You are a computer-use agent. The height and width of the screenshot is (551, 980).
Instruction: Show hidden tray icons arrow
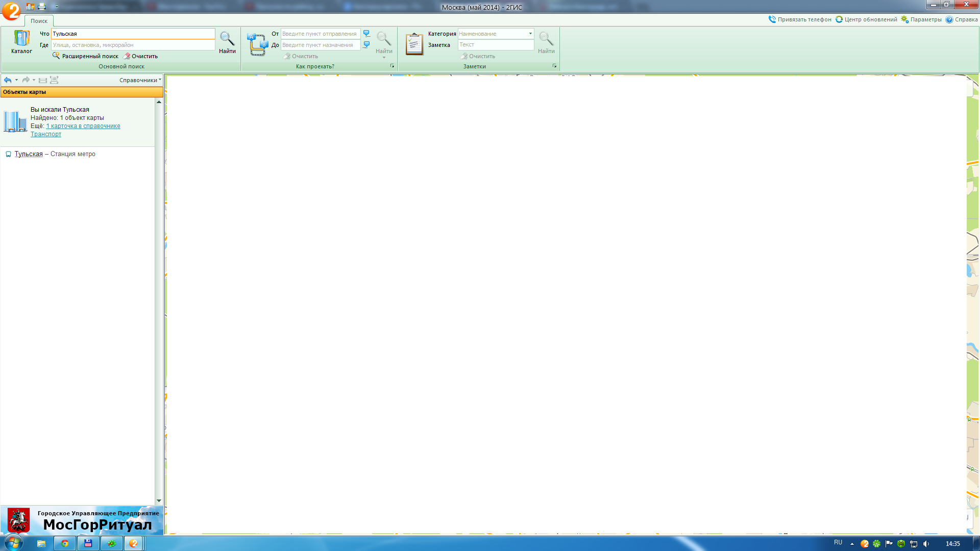point(852,544)
